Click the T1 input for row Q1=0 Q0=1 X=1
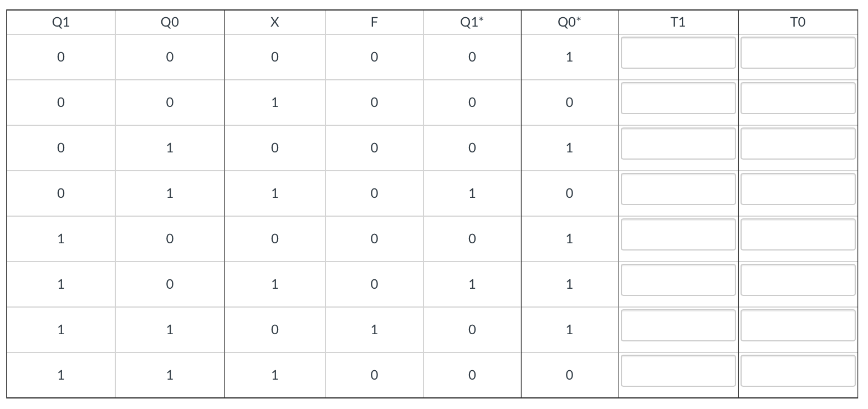 click(677, 190)
